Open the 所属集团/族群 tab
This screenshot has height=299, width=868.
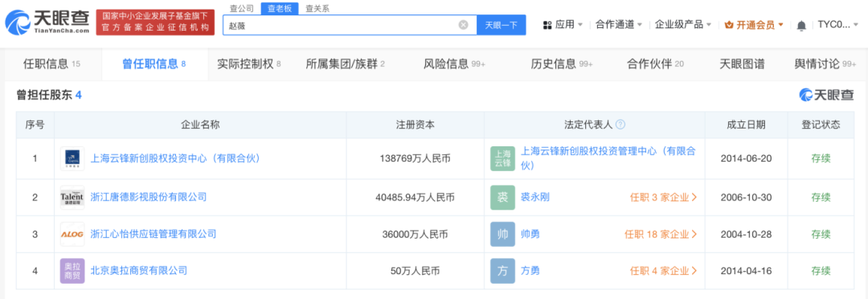click(x=346, y=63)
